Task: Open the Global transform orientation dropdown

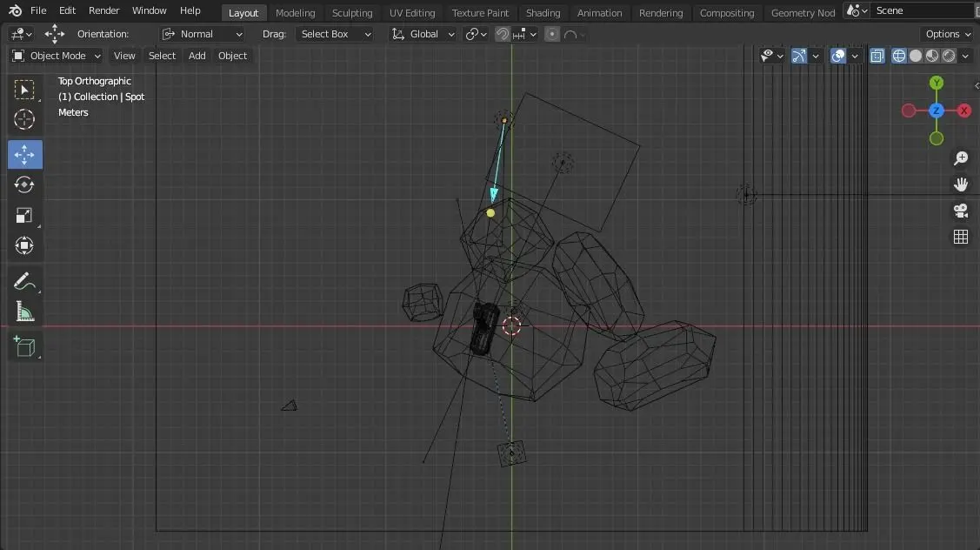Action: [x=423, y=34]
